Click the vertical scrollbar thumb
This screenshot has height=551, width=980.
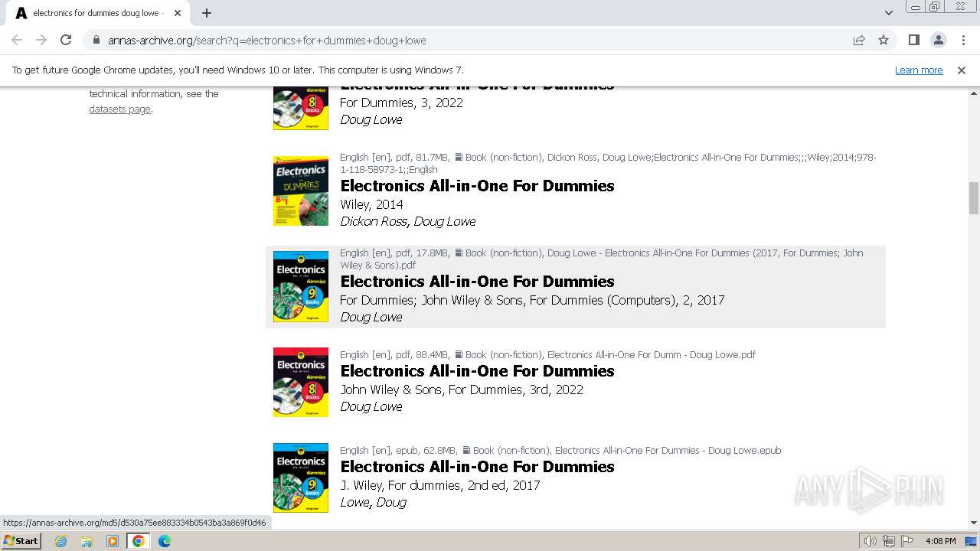(x=974, y=198)
